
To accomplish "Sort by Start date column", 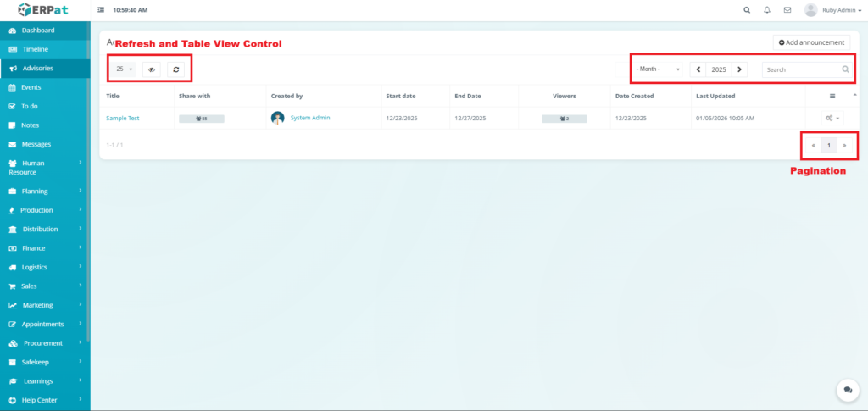I will click(x=401, y=96).
